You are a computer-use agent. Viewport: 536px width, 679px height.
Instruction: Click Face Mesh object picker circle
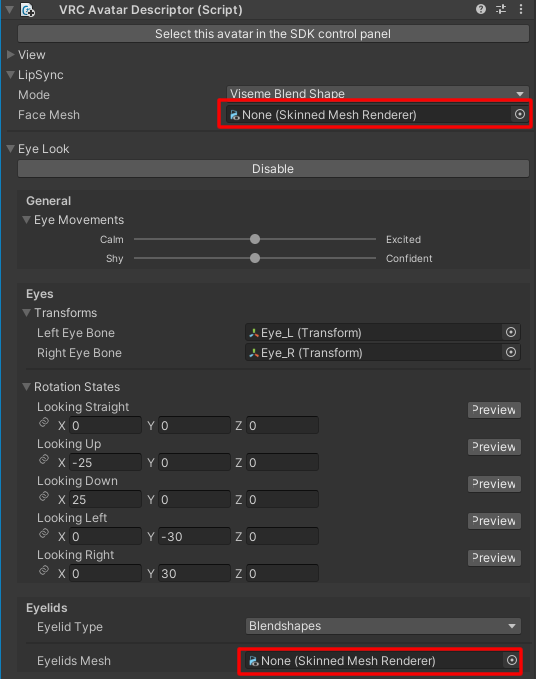520,114
